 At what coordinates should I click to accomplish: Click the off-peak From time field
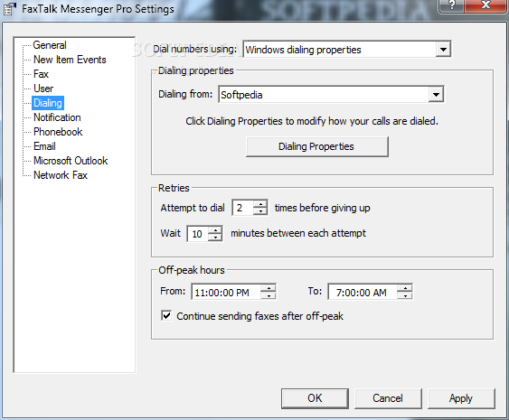(226, 293)
